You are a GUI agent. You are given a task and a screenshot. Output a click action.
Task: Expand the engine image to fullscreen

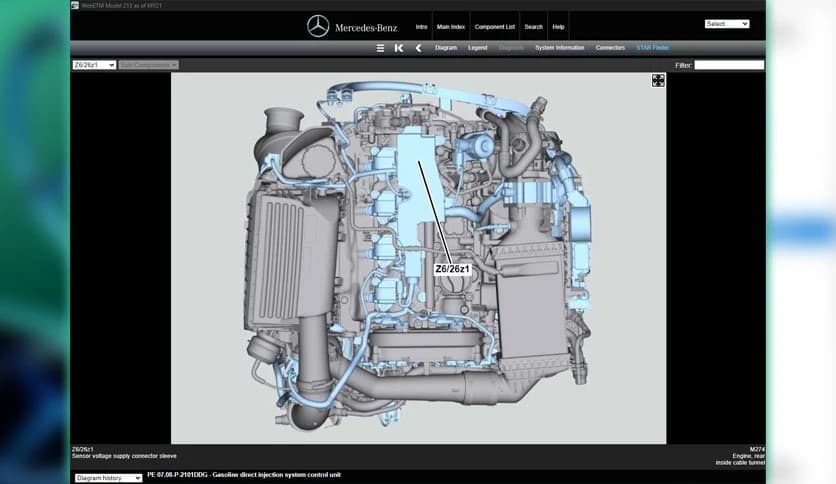658,80
